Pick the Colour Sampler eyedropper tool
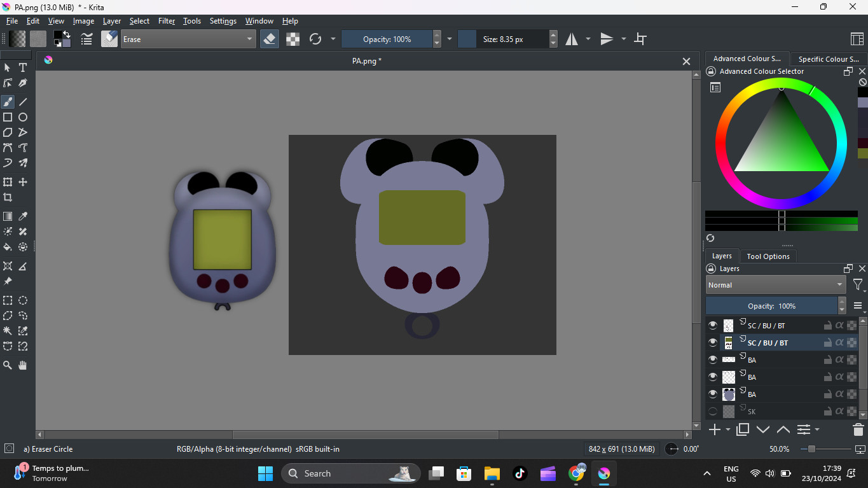The height and width of the screenshot is (488, 868). (23, 216)
